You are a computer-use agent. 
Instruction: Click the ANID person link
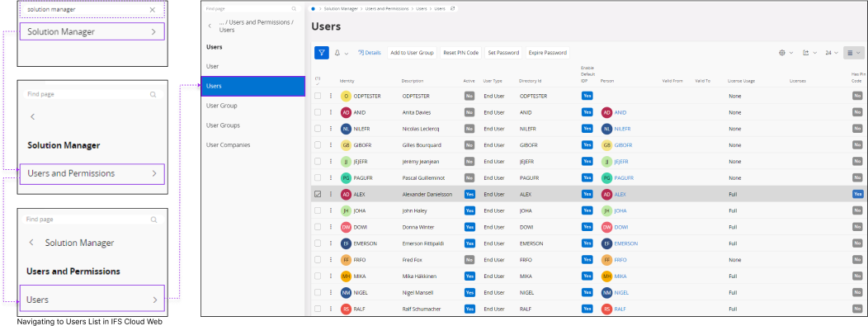coord(620,112)
